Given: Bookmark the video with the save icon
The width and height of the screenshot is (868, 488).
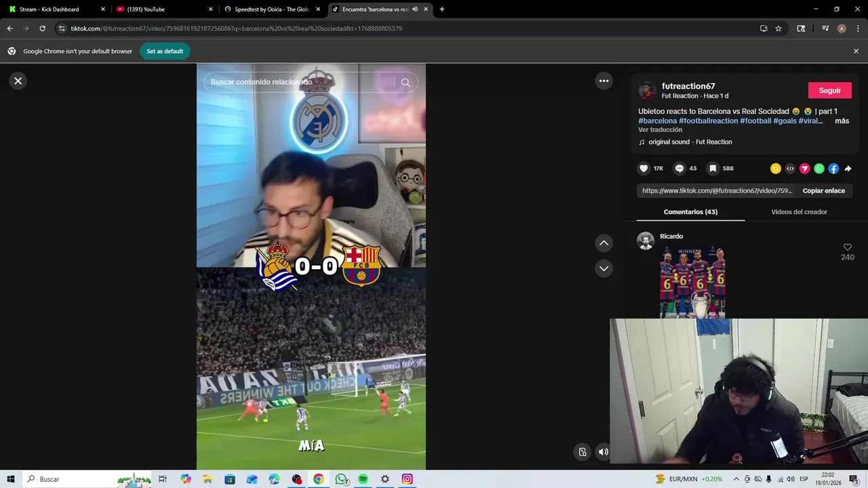Looking at the screenshot, I should [713, 168].
